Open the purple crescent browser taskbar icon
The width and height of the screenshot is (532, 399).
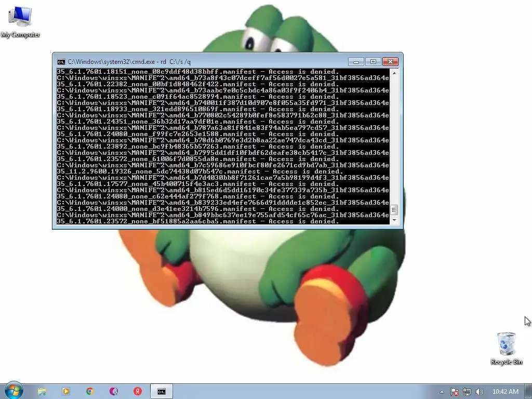coord(114,392)
